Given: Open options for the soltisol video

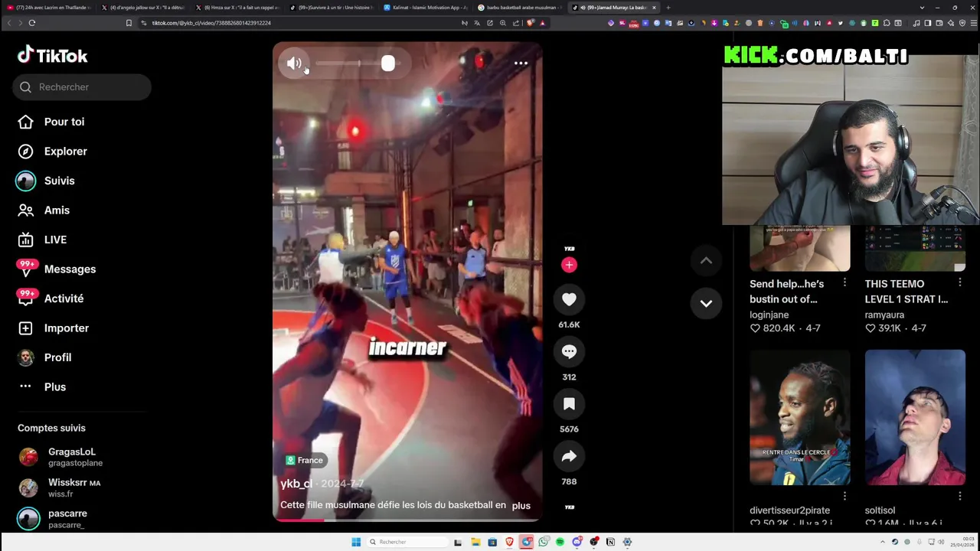Looking at the screenshot, I should point(959,496).
